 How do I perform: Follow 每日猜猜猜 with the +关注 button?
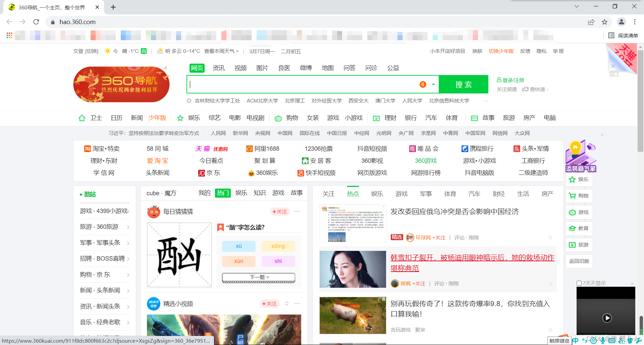(x=280, y=212)
